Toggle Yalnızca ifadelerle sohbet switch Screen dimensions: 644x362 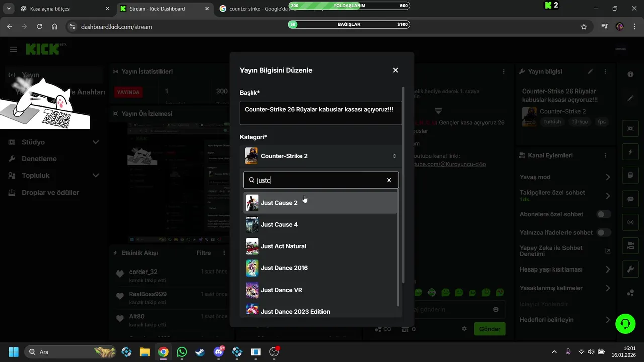(603, 233)
